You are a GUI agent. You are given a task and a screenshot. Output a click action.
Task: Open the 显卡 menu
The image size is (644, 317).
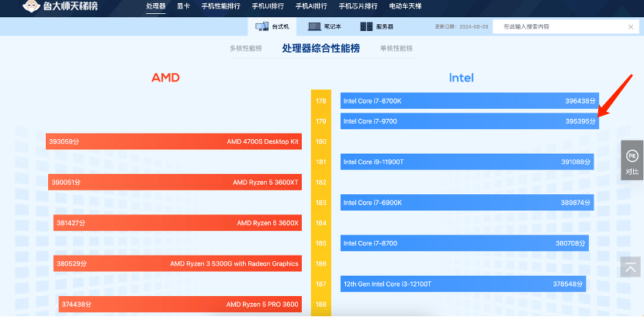click(x=183, y=6)
